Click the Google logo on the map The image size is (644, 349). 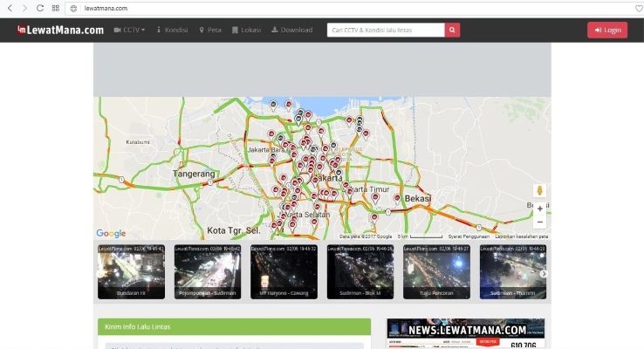(x=111, y=233)
